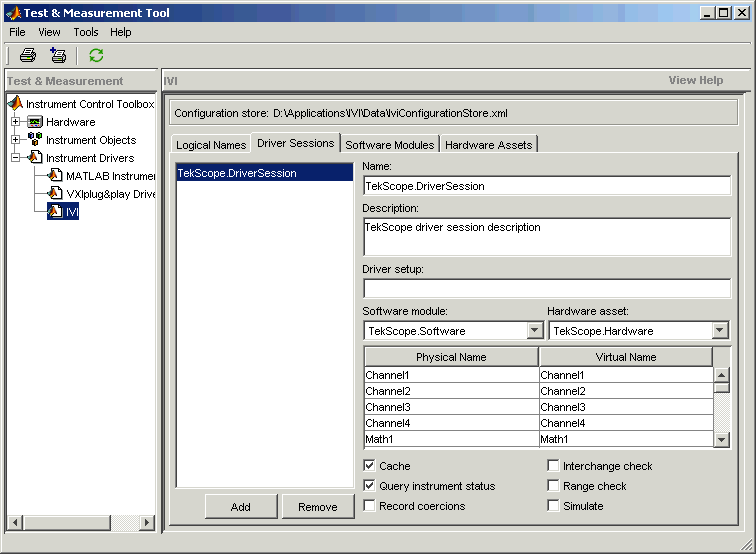
Task: Click the print preview toolbar icon
Action: pos(58,56)
